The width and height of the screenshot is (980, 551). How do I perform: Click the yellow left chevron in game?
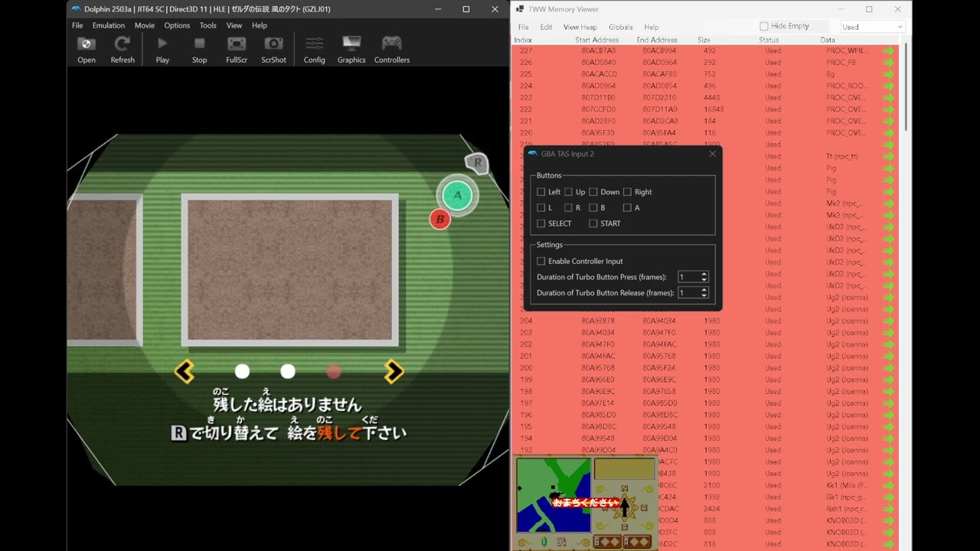pos(185,371)
